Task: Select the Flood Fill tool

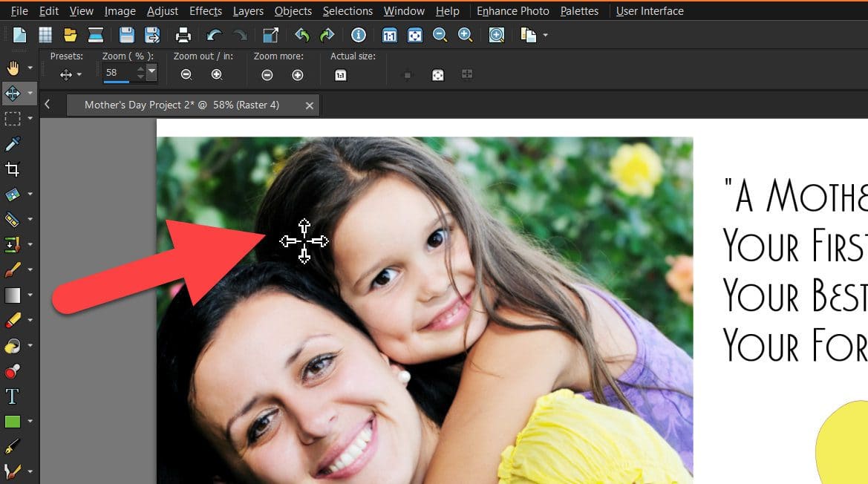Action: [x=13, y=344]
